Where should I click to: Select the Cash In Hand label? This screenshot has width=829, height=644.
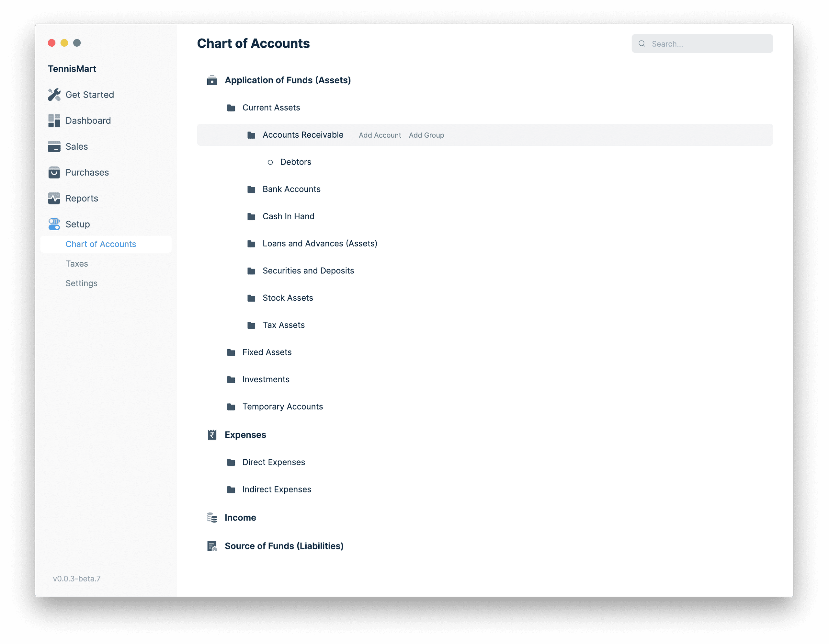(x=288, y=216)
